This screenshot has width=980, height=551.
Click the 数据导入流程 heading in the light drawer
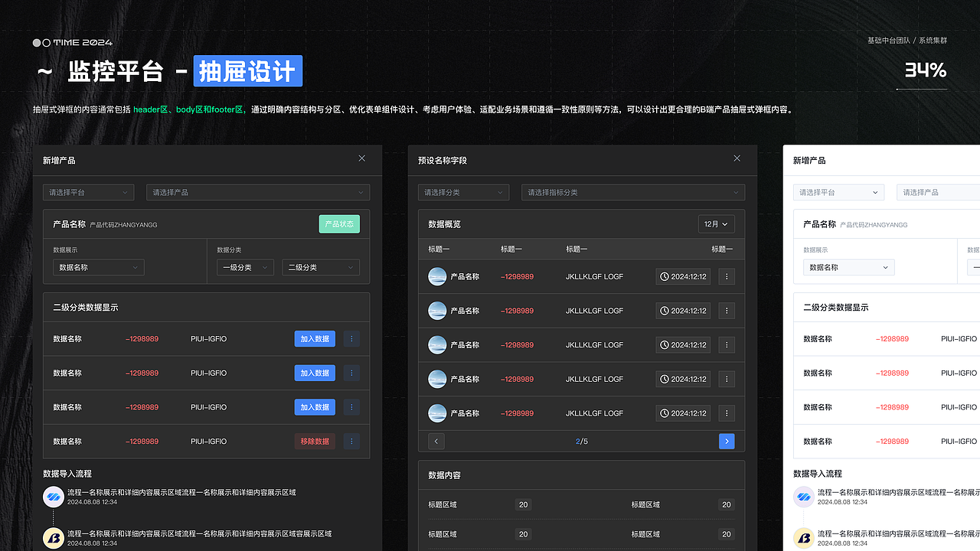(x=818, y=474)
